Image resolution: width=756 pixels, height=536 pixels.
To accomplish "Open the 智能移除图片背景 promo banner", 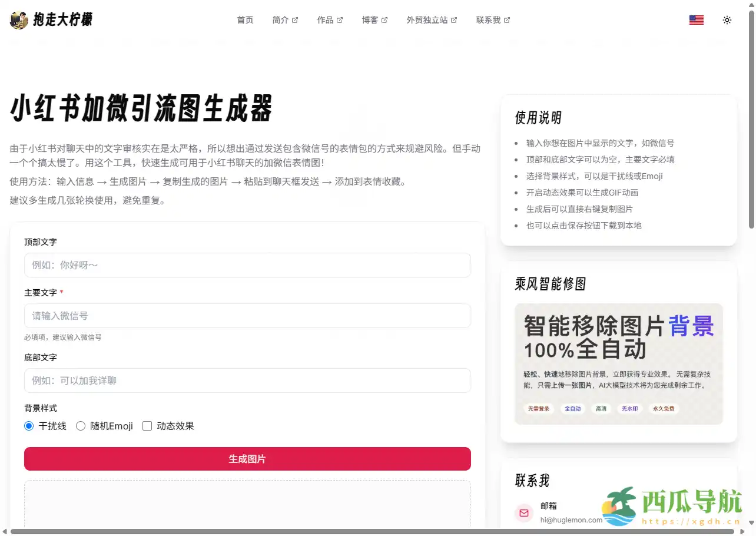I will click(x=618, y=363).
